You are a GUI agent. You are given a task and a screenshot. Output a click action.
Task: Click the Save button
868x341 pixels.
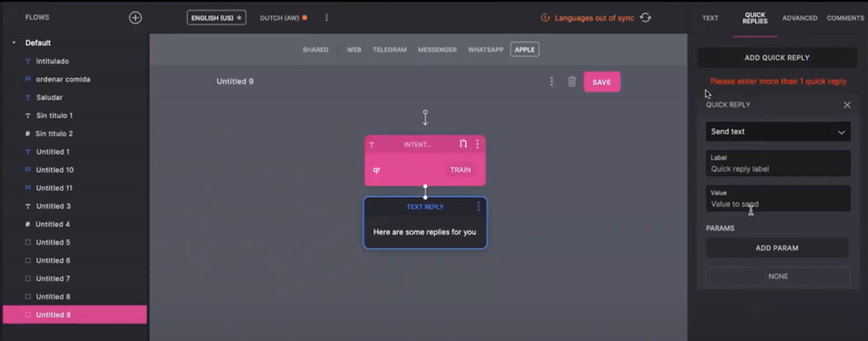point(602,82)
